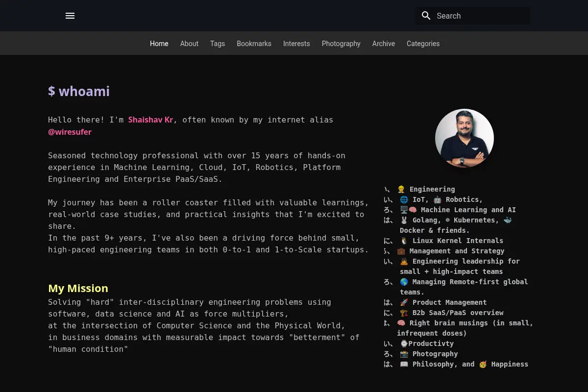
Task: Click the party-face emoji beside Happiness
Action: coord(483,364)
